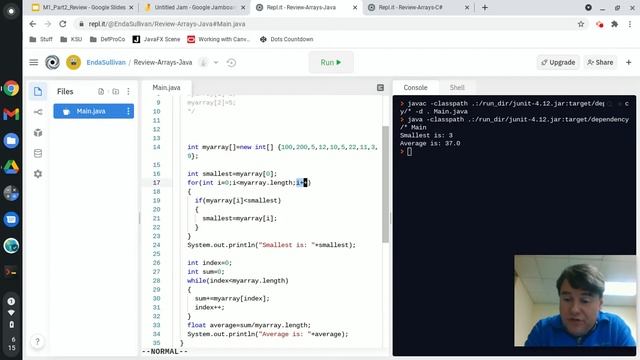
Task: Open the ChromeOS launcher button
Action: click(x=11, y=11)
